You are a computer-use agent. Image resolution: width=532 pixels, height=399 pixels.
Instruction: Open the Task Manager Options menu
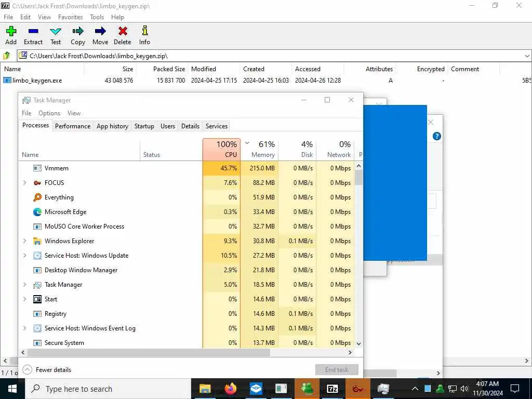point(49,113)
